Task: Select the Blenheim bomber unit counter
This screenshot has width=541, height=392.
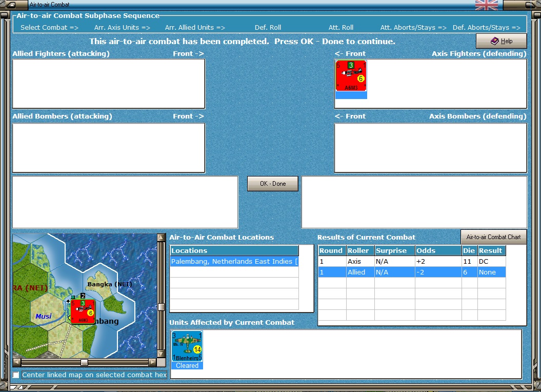Action: click(187, 346)
